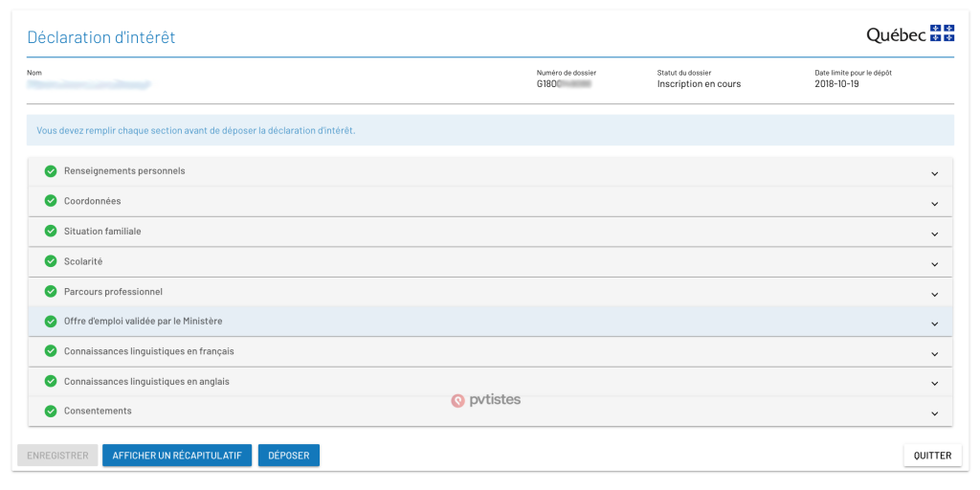Click green checkmark next to Situation familiale

[51, 232]
